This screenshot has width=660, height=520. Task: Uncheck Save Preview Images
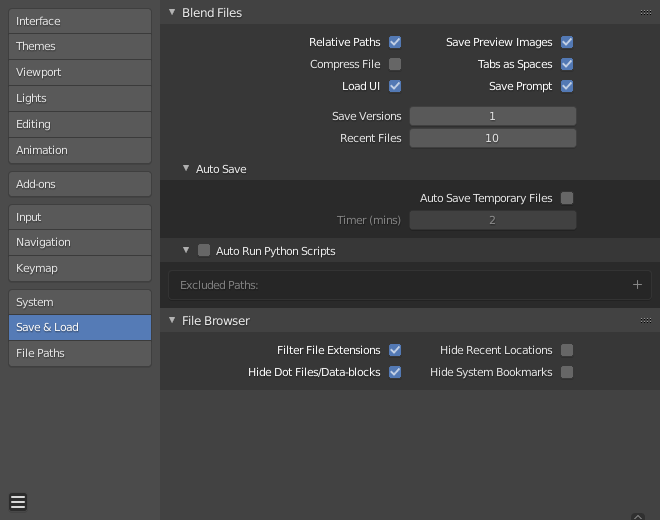[567, 42]
